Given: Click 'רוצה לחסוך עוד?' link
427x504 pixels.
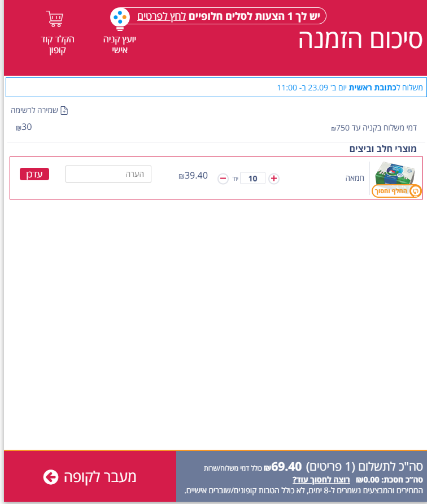Looking at the screenshot, I should [x=321, y=480].
